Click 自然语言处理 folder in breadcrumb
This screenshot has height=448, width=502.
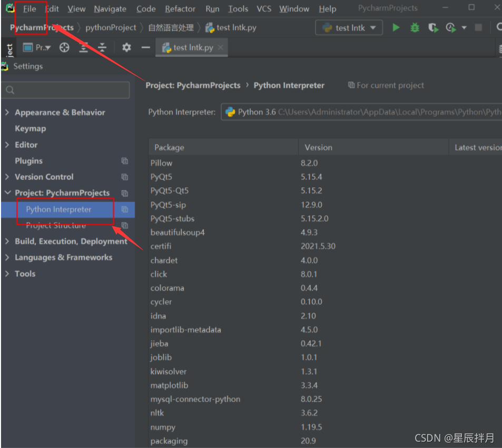(171, 28)
